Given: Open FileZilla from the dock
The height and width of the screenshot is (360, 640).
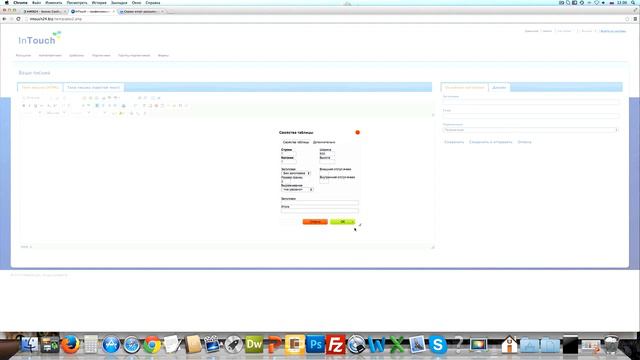Looking at the screenshot, I should [x=336, y=345].
